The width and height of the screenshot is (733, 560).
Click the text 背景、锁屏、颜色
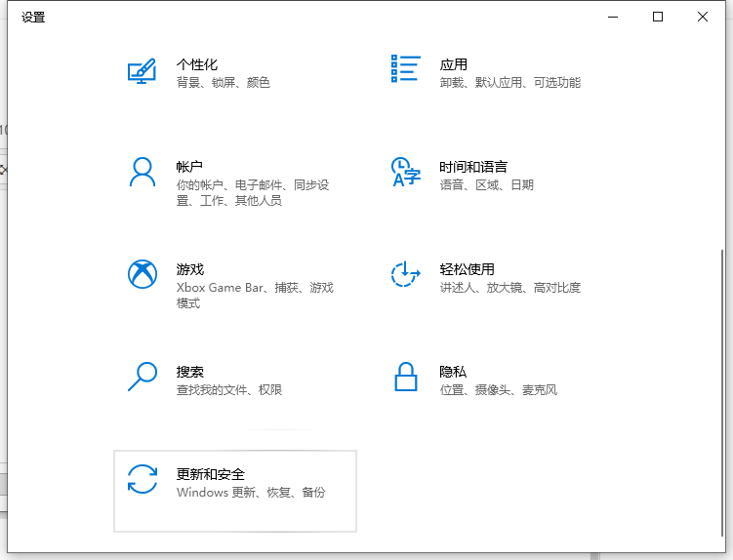(223, 83)
